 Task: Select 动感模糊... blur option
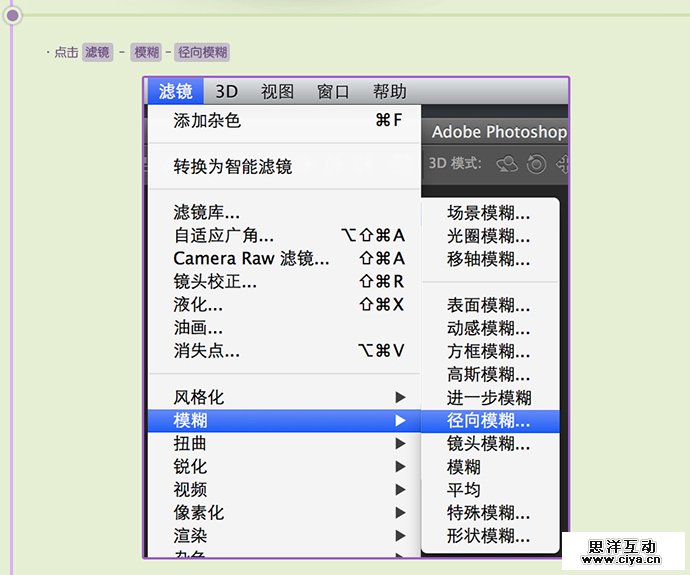(488, 329)
